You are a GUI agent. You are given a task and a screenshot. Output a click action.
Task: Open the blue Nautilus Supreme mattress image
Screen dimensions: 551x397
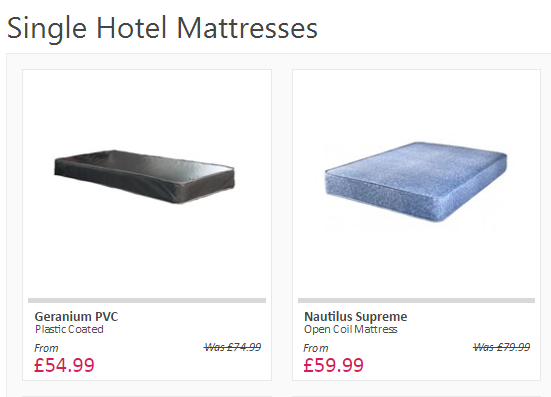pos(416,182)
